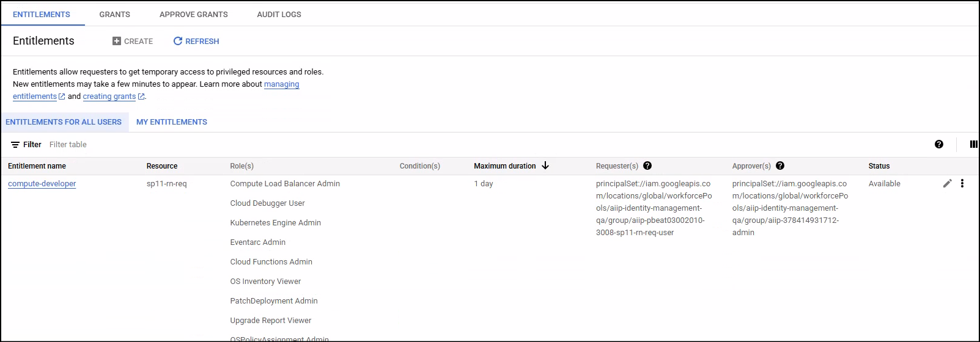Click the pencil edit icon for compute-developer
This screenshot has height=342, width=980.
tap(947, 183)
